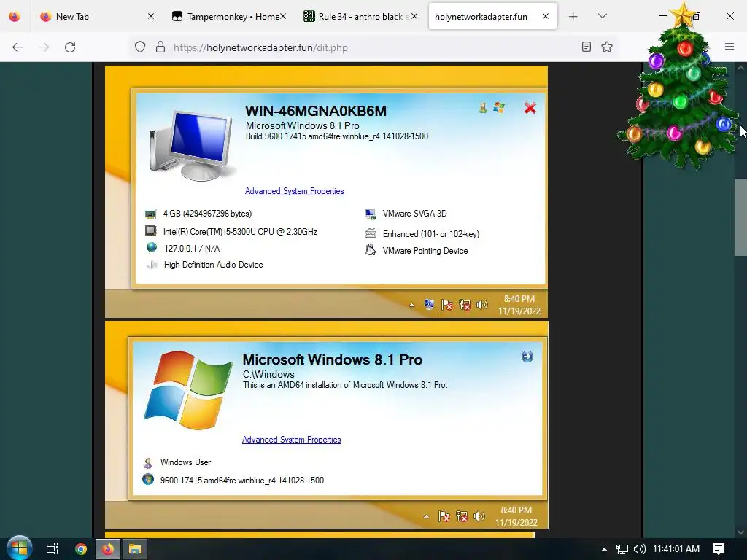Close the Tampermonkey tab

[283, 16]
